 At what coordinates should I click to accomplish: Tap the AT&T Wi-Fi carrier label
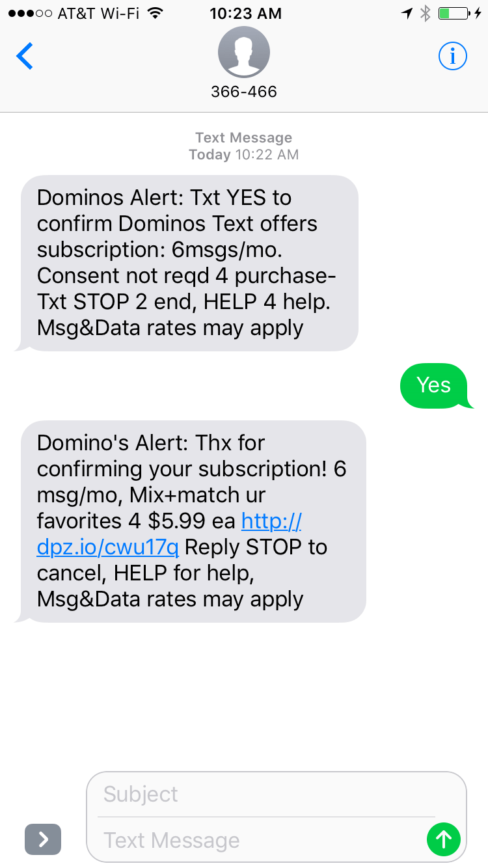(x=98, y=13)
